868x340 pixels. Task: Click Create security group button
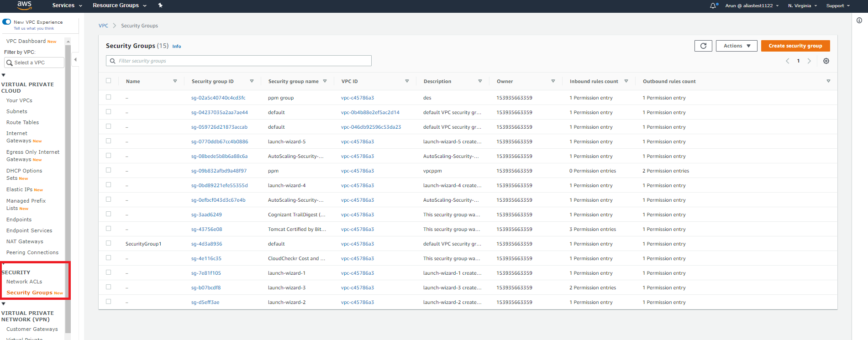[795, 46]
